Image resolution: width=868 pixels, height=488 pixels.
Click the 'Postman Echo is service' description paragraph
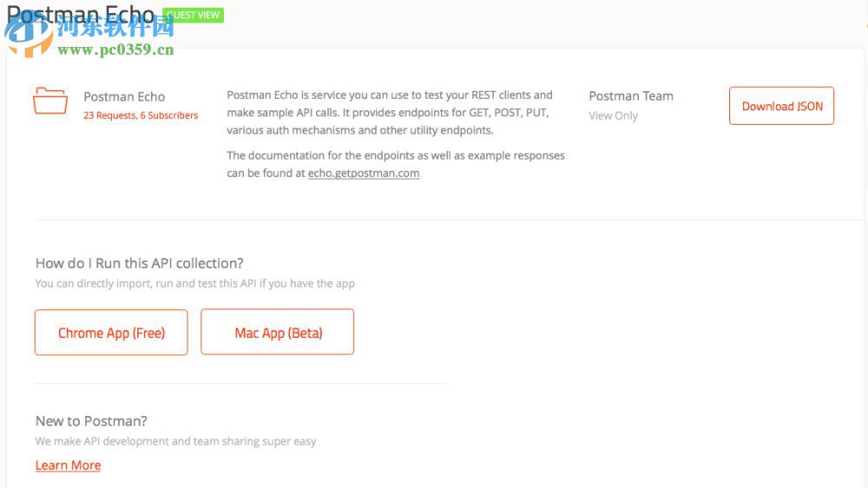click(390, 113)
